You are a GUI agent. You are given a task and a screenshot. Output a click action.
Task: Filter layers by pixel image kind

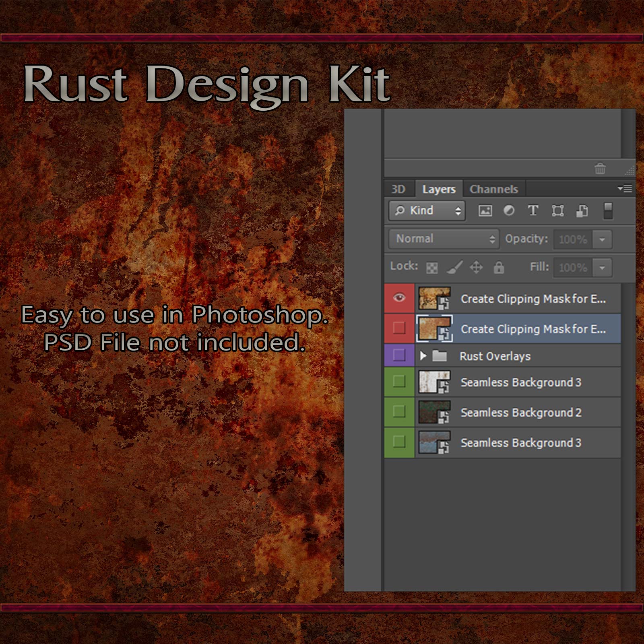(x=485, y=211)
